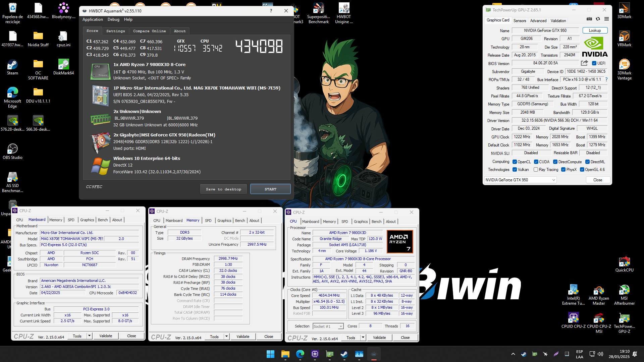The height and width of the screenshot is (362, 644).
Task: Click BIOS version share/export icon in GPU-Z
Action: coord(584,63)
